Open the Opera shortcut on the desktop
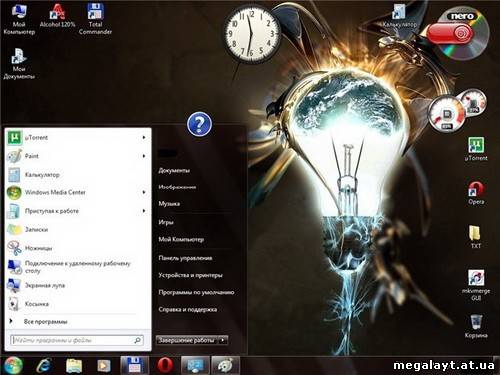 pyautogui.click(x=476, y=193)
